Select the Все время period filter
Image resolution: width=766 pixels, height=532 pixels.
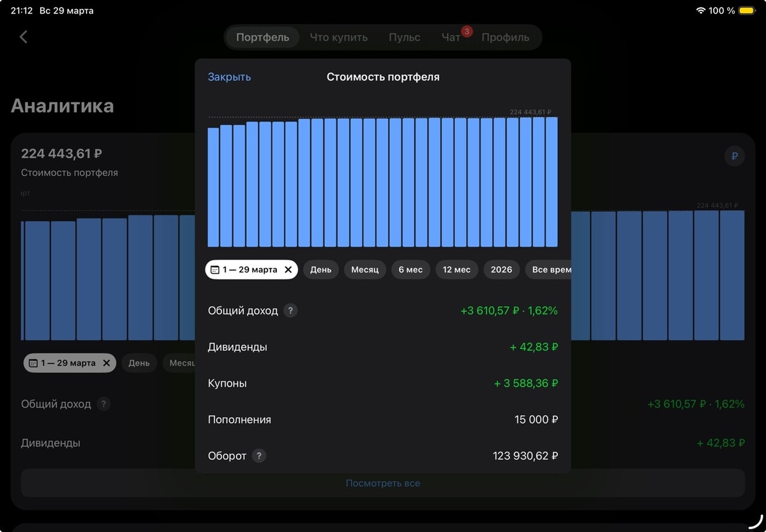point(550,269)
